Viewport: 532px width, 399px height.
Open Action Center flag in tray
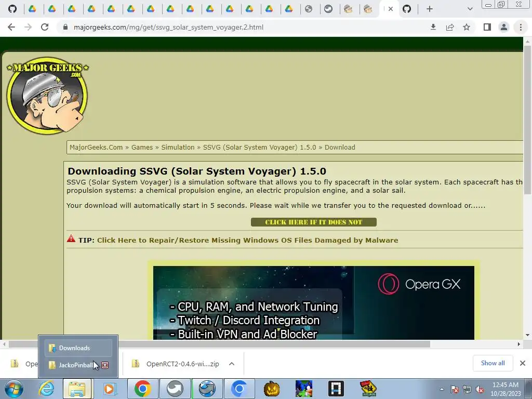tap(455, 390)
